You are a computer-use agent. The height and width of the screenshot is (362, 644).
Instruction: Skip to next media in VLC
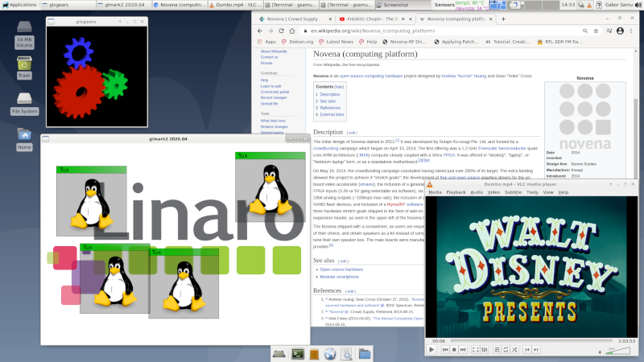tap(463, 350)
